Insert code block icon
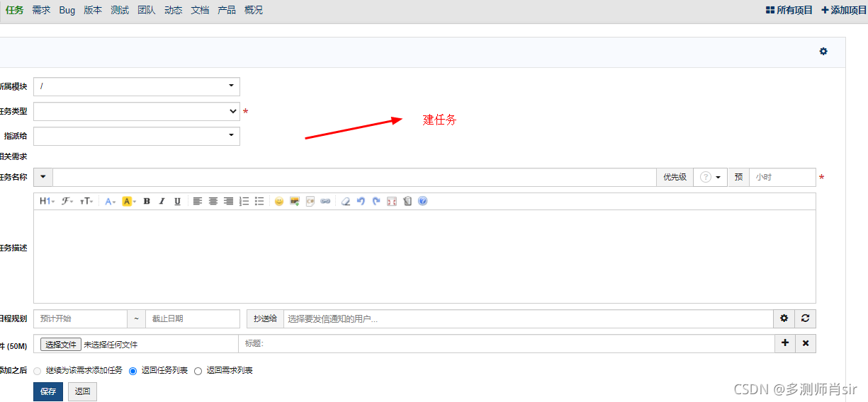Image resolution: width=868 pixels, height=402 pixels. click(310, 202)
